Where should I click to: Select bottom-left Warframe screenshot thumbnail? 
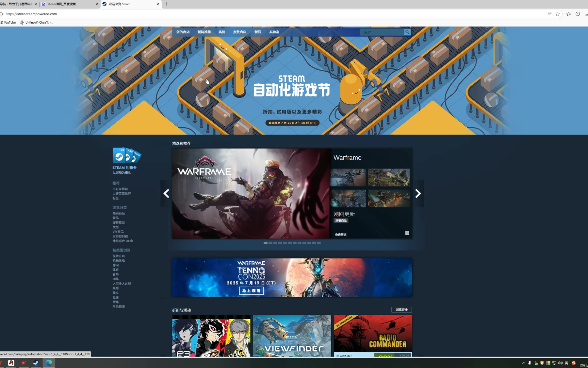[348, 198]
